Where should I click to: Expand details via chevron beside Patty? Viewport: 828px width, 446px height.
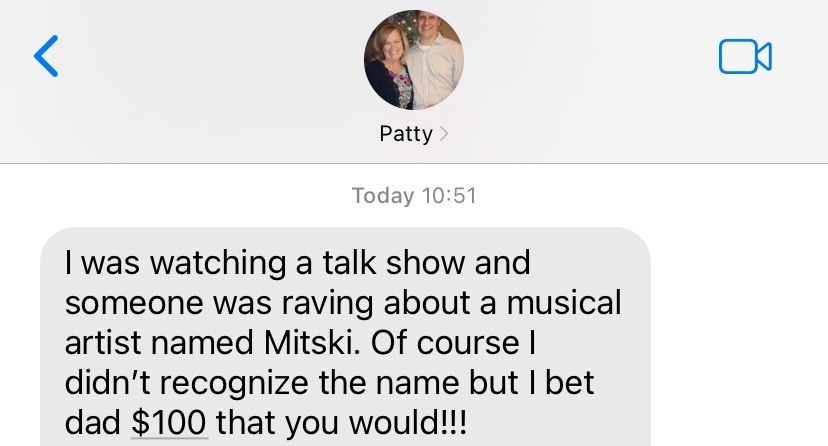tap(444, 134)
